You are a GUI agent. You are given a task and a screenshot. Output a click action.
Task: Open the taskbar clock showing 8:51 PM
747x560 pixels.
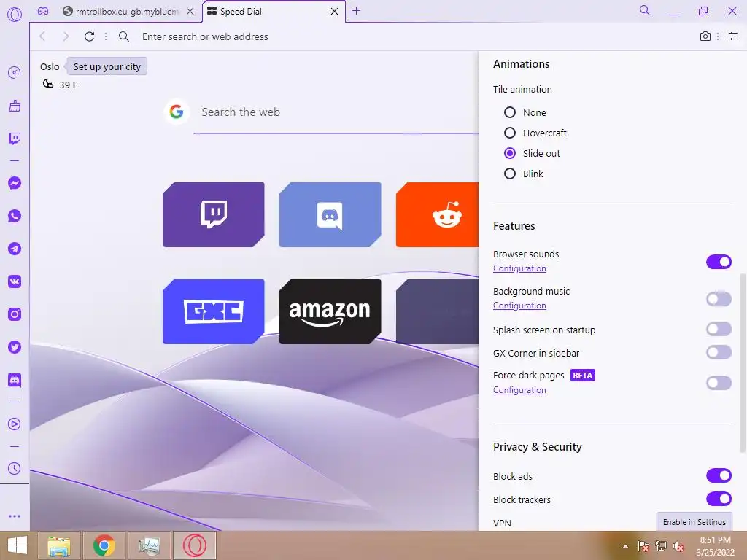715,546
